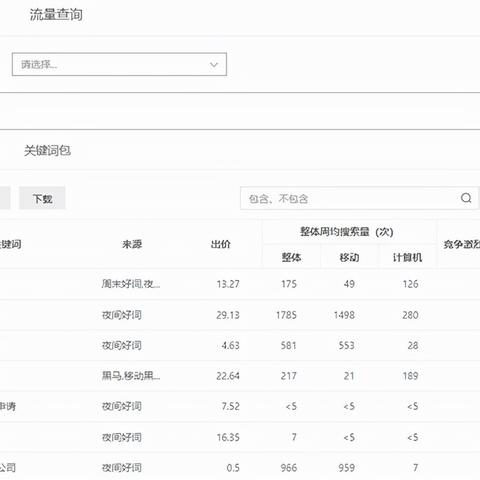480x480 pixels.
Task: Click the bid value 7.52
Action: 230,406
